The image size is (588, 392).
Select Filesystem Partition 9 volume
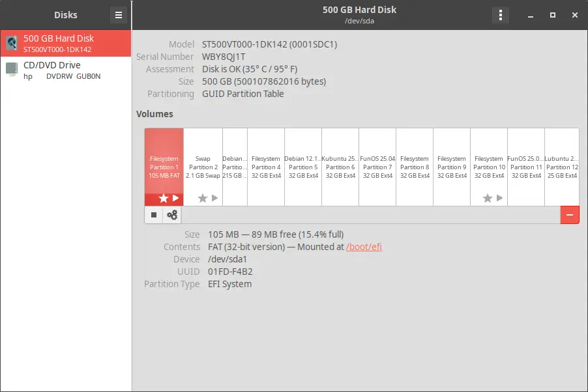452,167
